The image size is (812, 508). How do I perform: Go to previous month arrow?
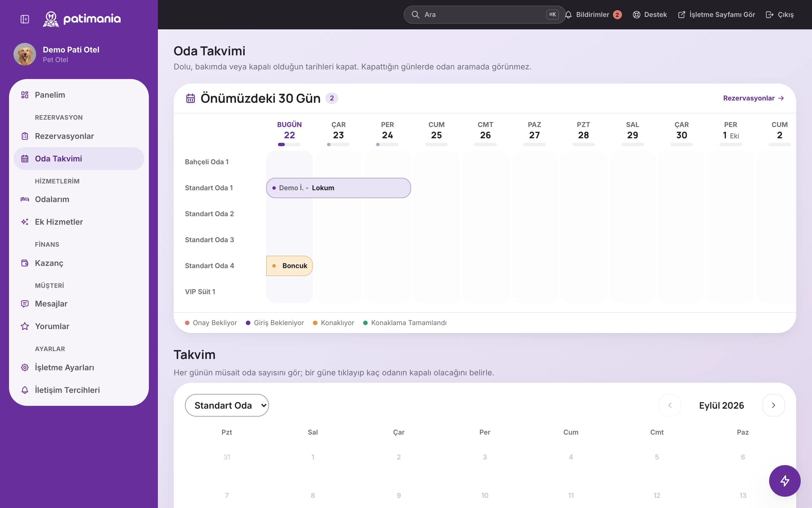tap(670, 405)
